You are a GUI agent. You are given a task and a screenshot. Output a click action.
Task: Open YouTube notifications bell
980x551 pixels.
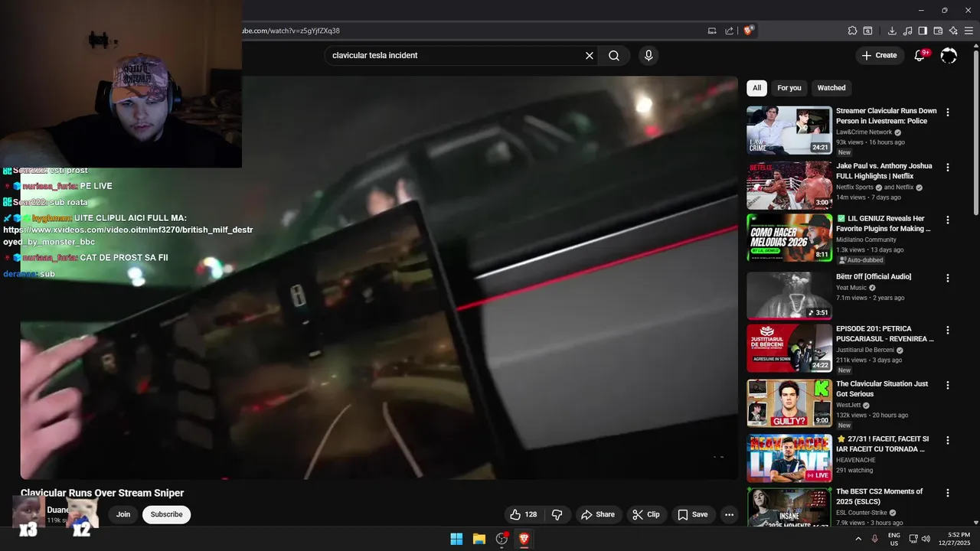click(x=920, y=55)
